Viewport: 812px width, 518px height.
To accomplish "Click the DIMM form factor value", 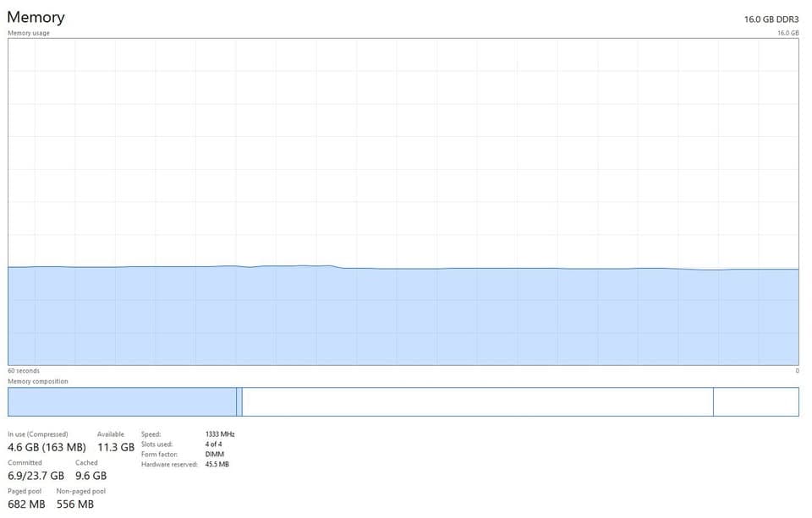I will point(215,455).
